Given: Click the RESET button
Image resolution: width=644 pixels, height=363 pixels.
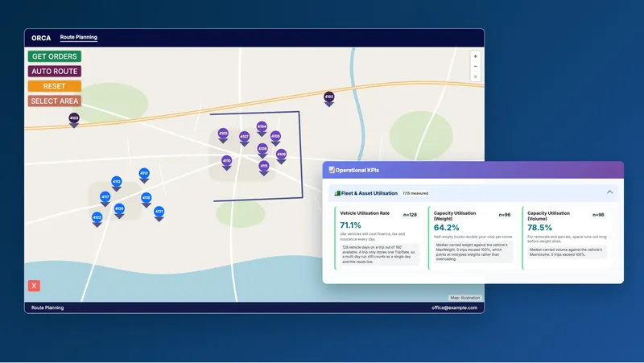Looking at the screenshot, I should 55,86.
